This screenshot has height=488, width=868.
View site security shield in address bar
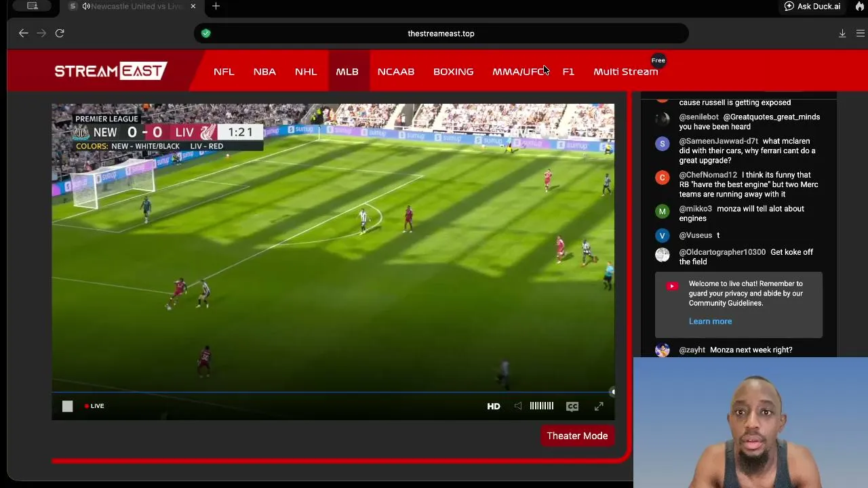[206, 33]
